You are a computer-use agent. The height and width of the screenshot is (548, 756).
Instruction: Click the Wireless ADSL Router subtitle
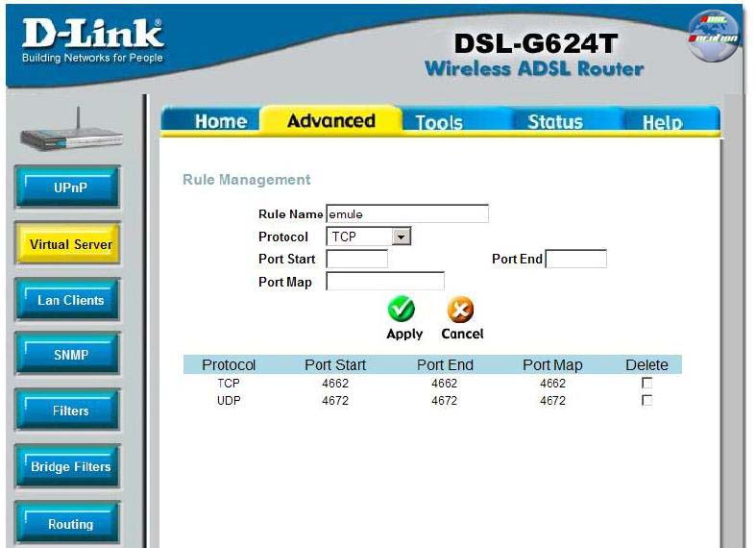(534, 68)
